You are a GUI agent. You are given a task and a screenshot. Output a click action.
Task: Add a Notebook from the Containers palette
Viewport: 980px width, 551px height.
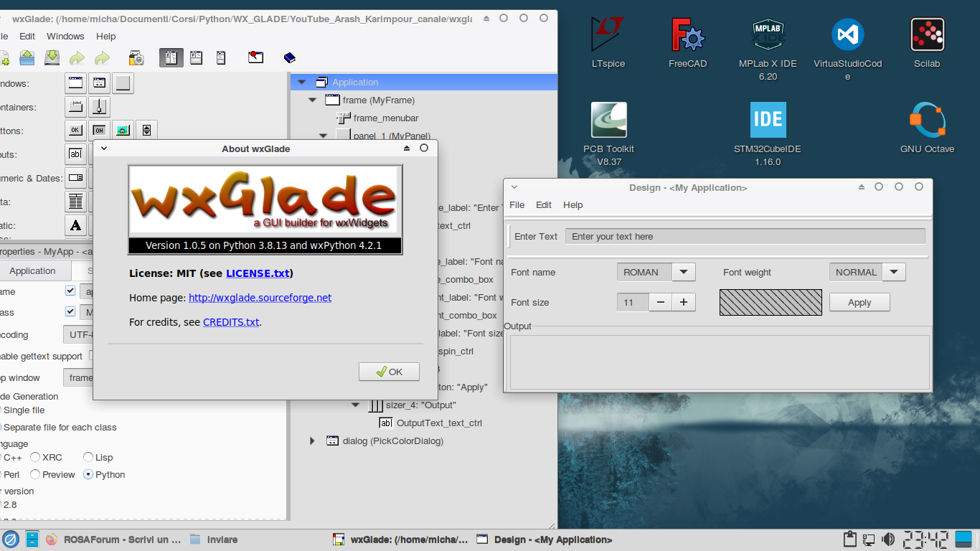click(x=75, y=107)
